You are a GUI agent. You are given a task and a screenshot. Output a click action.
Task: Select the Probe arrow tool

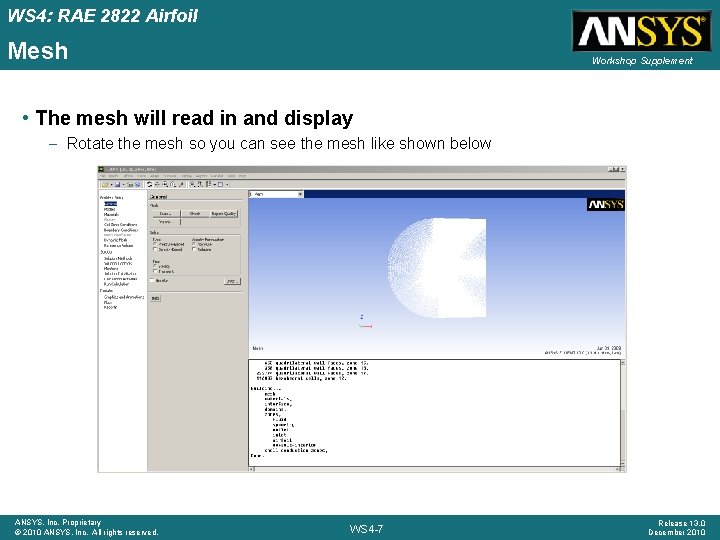181,185
